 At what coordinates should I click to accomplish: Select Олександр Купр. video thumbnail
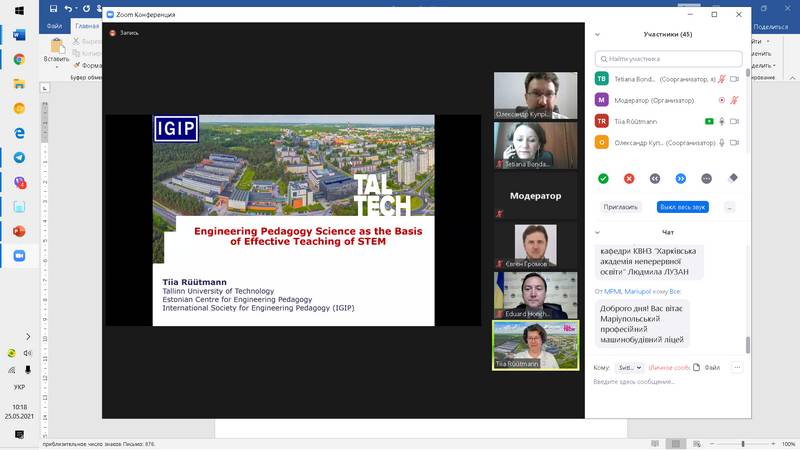click(x=535, y=95)
